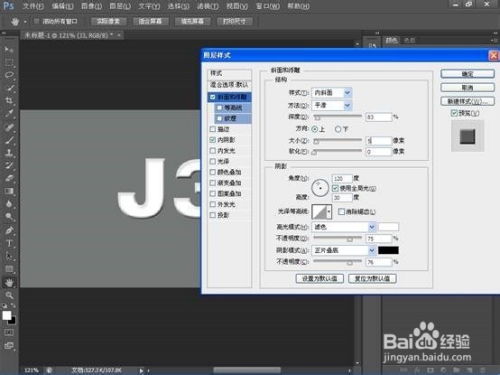Select the Eraser tool

tap(9, 178)
